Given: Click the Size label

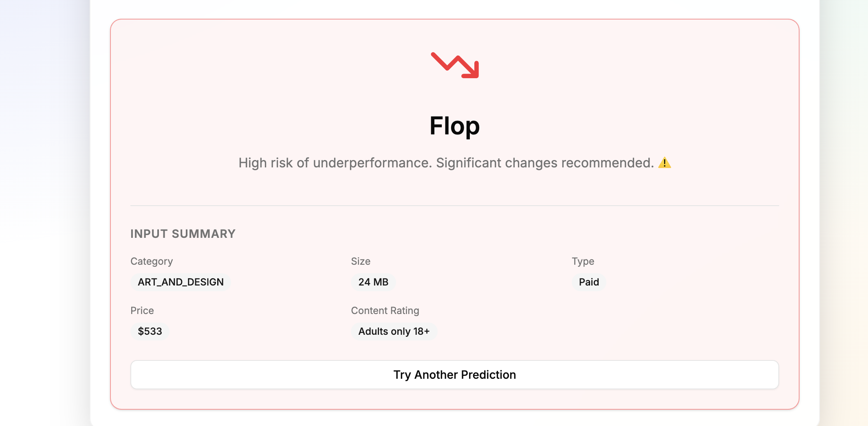Looking at the screenshot, I should pos(361,261).
